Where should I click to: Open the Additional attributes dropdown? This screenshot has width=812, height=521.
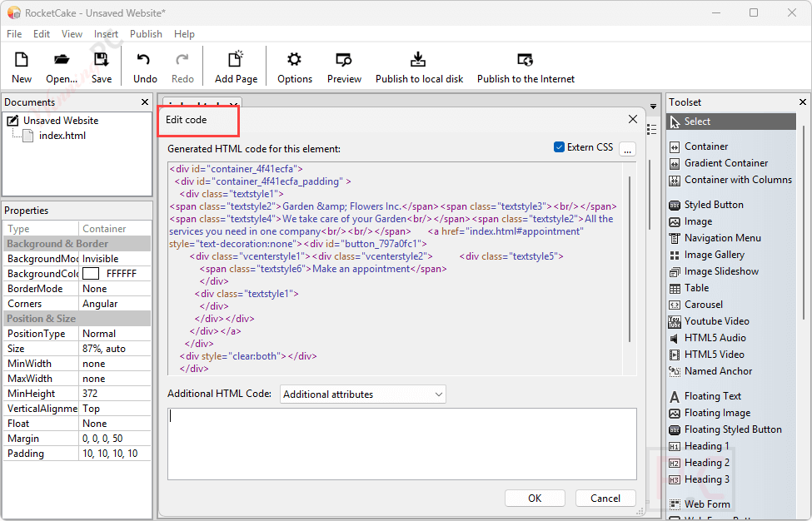click(x=362, y=394)
